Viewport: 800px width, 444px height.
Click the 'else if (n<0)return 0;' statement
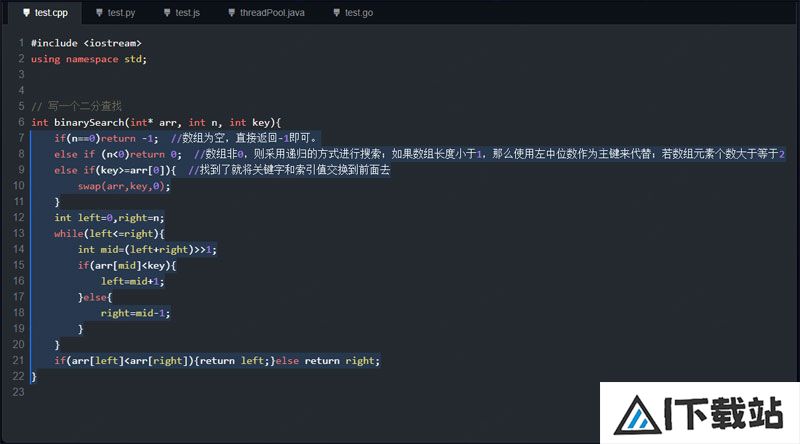click(x=118, y=154)
